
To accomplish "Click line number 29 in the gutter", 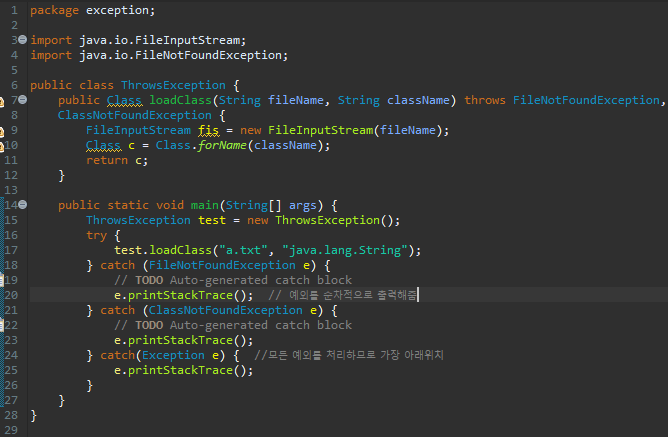I will (11, 430).
